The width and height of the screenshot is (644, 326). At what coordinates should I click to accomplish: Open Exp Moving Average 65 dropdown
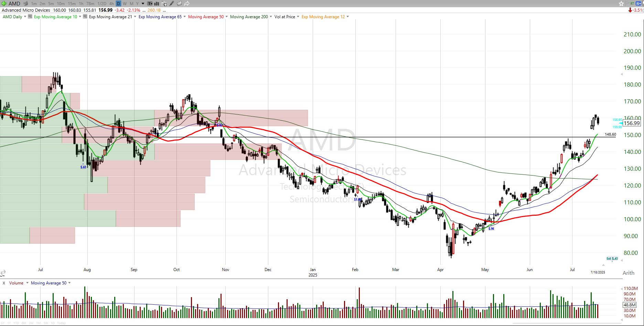(185, 16)
